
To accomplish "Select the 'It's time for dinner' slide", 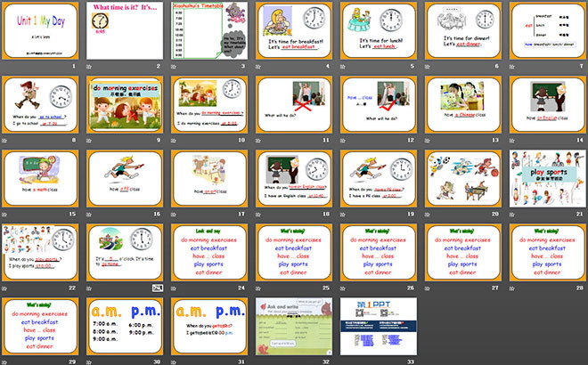I will pos(463,31).
